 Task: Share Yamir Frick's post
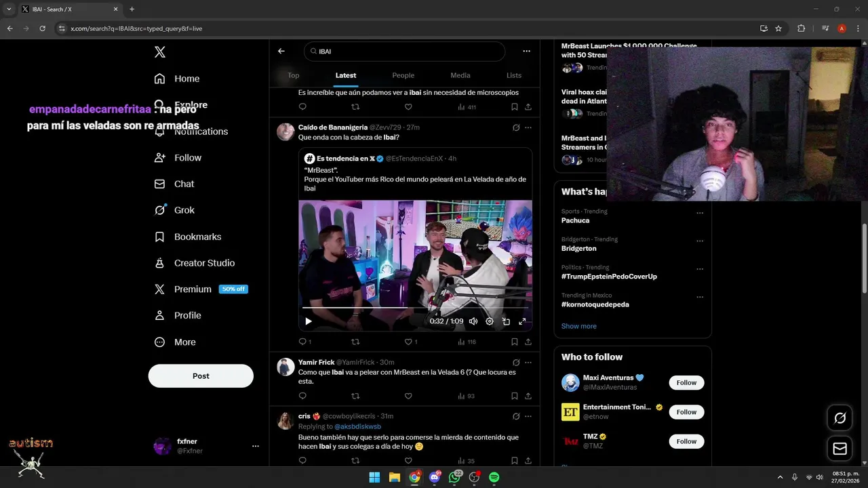point(528,396)
